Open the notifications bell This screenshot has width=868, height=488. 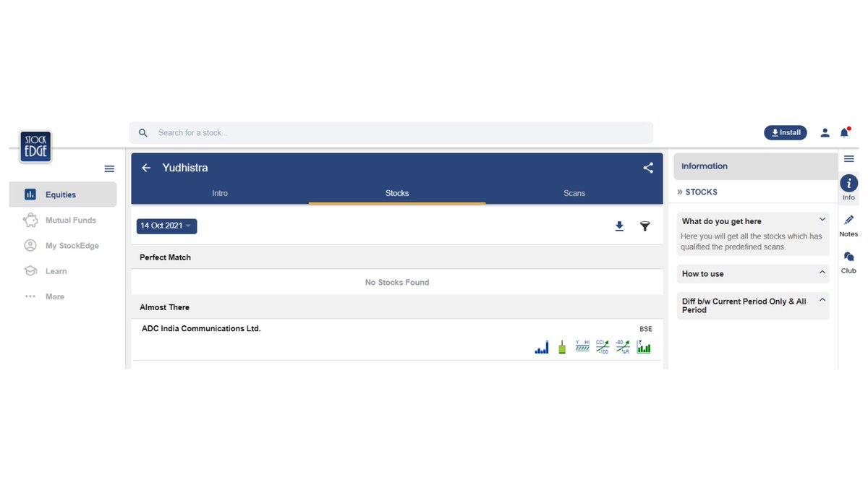pyautogui.click(x=844, y=132)
